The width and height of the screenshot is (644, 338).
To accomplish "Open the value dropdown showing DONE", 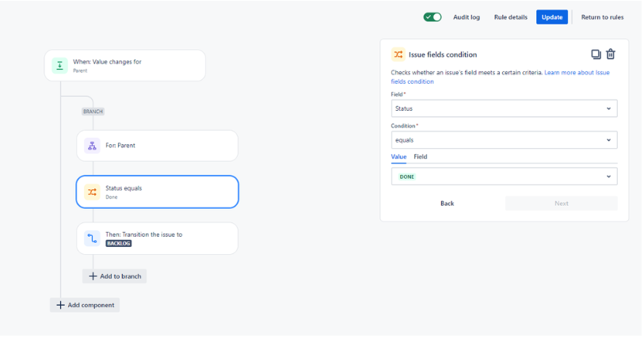I will 504,177.
